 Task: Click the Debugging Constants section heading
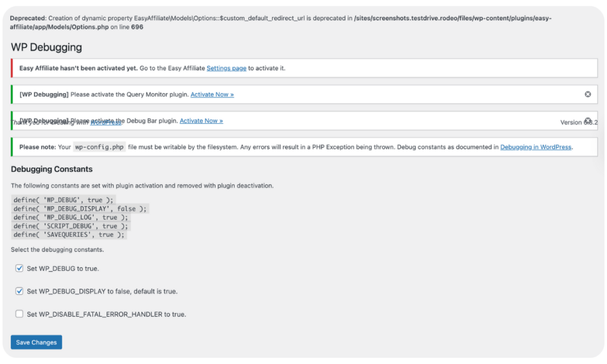[x=52, y=168]
